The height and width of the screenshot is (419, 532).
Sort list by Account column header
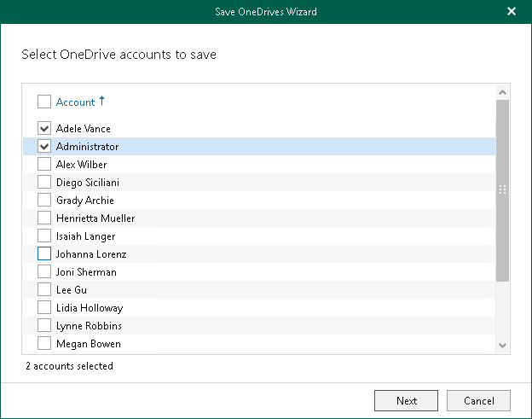coord(75,102)
